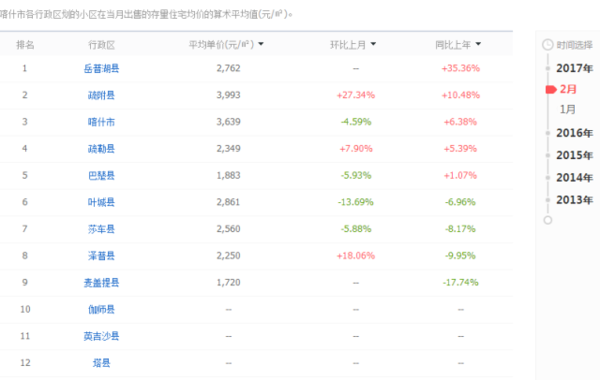Viewport: 600px width, 380px height.
Task: Open the 环比上月 sort arrow
Action: click(x=373, y=44)
